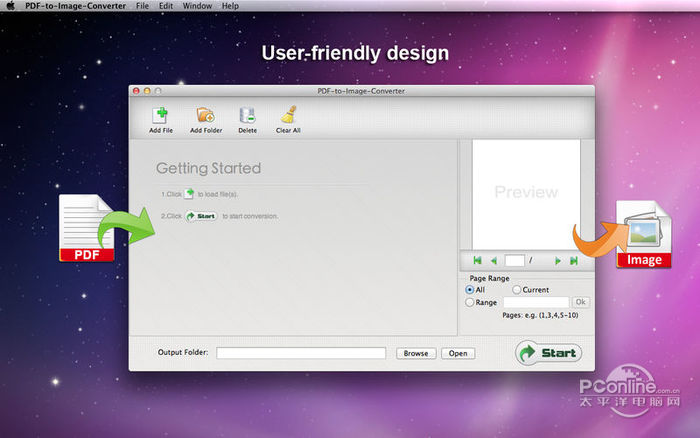Open the File menu

tap(142, 6)
